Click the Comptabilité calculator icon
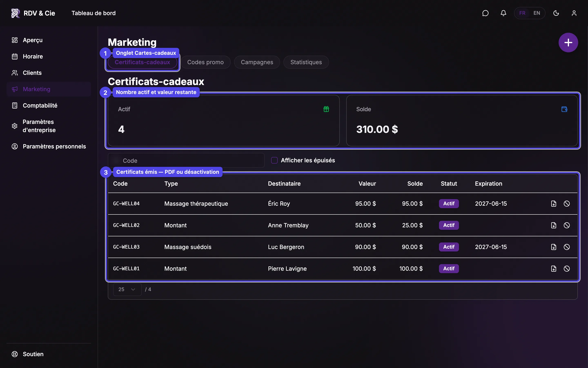 click(14, 105)
